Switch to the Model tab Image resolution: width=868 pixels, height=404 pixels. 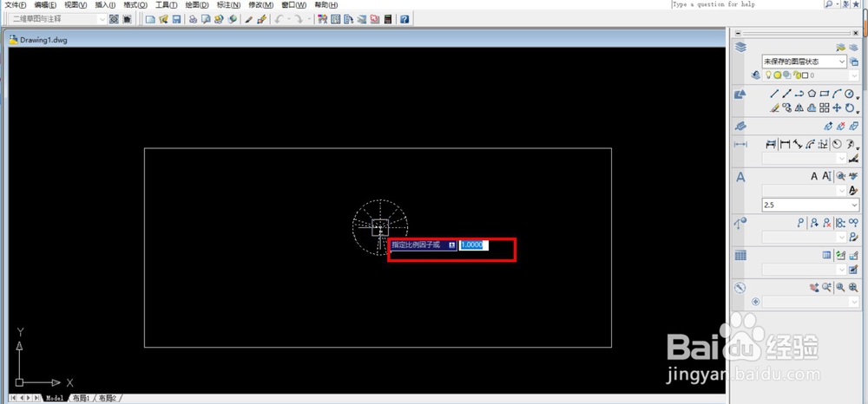pos(54,398)
